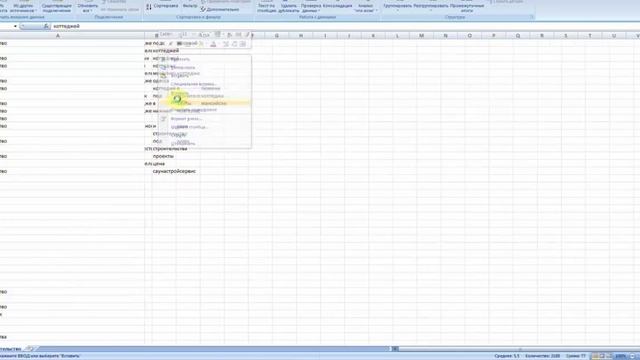This screenshot has height=360, width=640.
Task: Click the fx insert function icon
Action: pyautogui.click(x=46, y=27)
